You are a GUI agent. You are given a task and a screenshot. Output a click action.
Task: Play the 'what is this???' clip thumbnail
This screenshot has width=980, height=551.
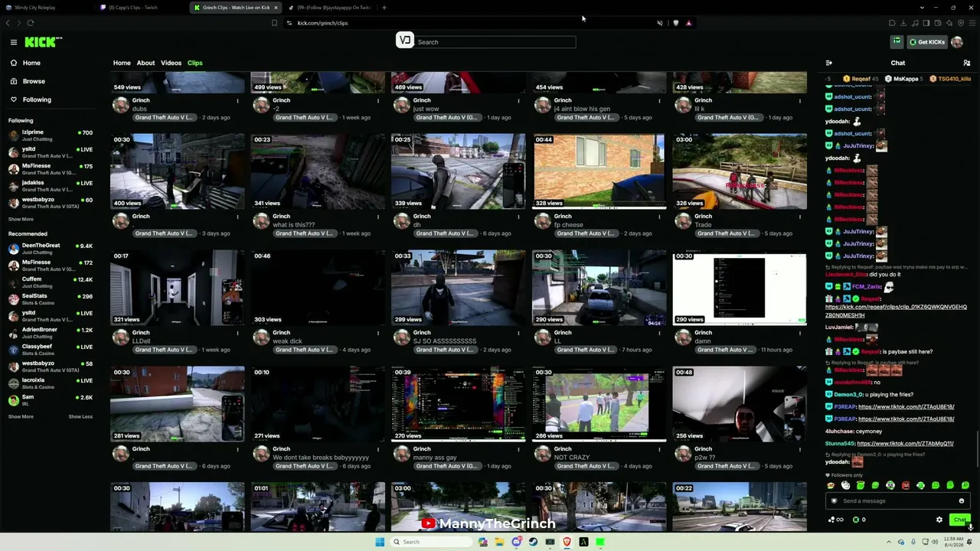(x=318, y=171)
